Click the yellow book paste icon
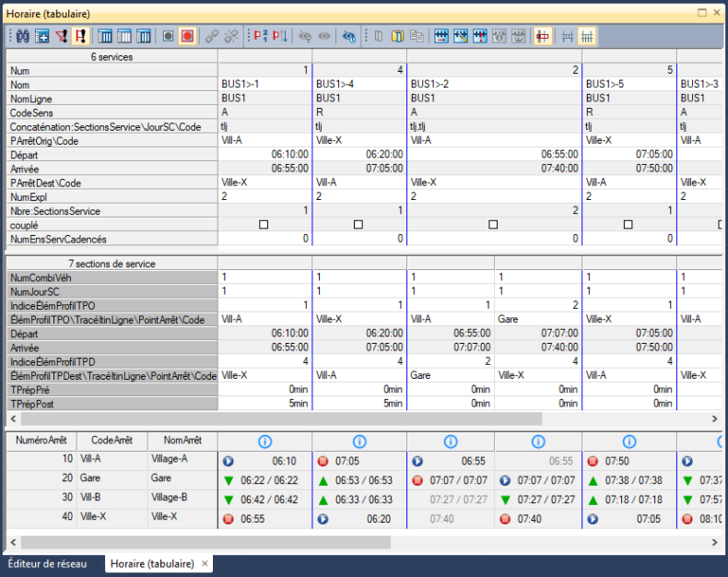The width and height of the screenshot is (728, 577). coord(398,36)
